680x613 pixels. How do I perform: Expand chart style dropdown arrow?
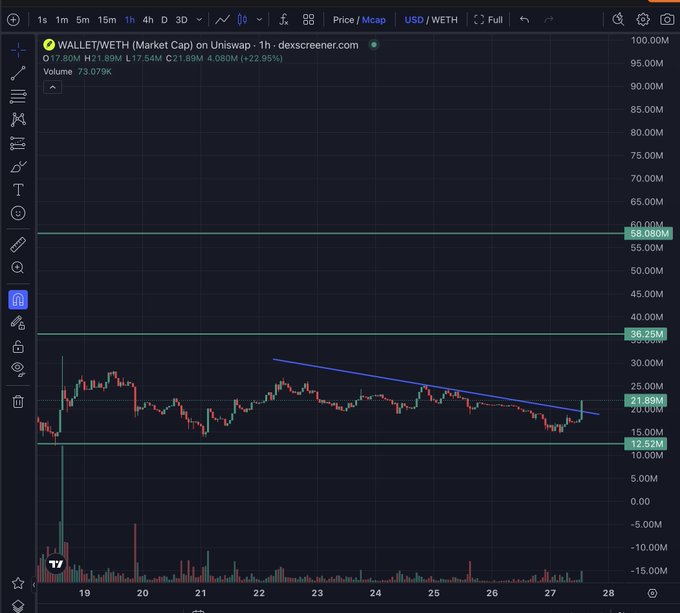259,20
